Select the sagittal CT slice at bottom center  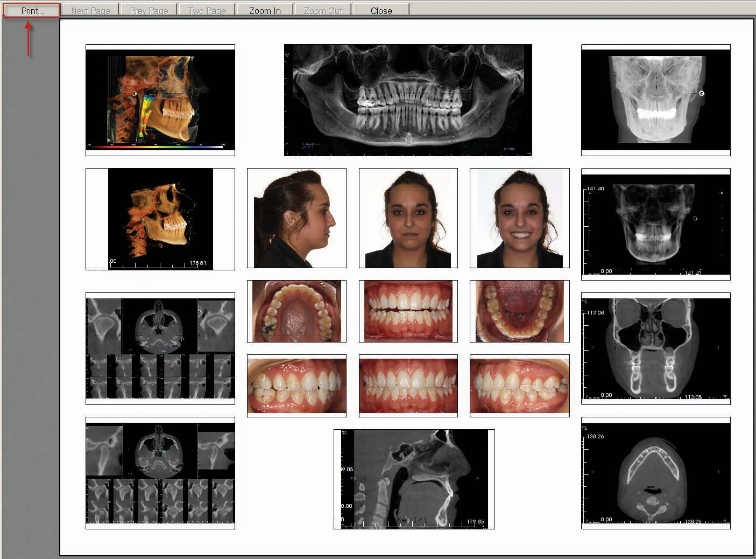coord(414,479)
